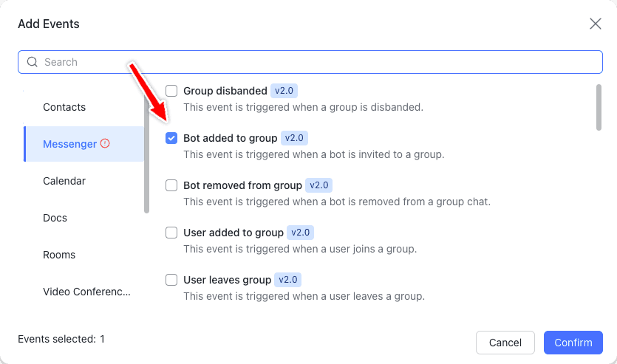Click the event list scrollbar thumb
Viewport: 617px width, 364px height.
(x=598, y=107)
